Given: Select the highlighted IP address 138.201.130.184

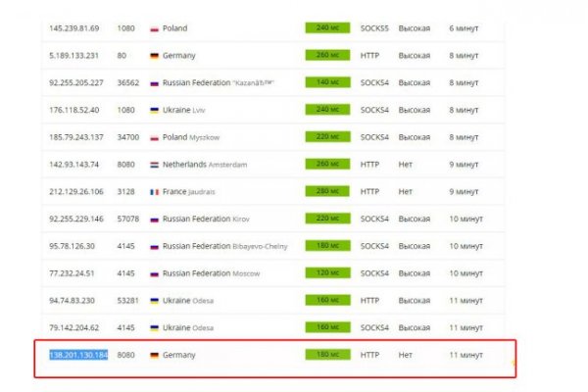Looking at the screenshot, I should tap(76, 355).
